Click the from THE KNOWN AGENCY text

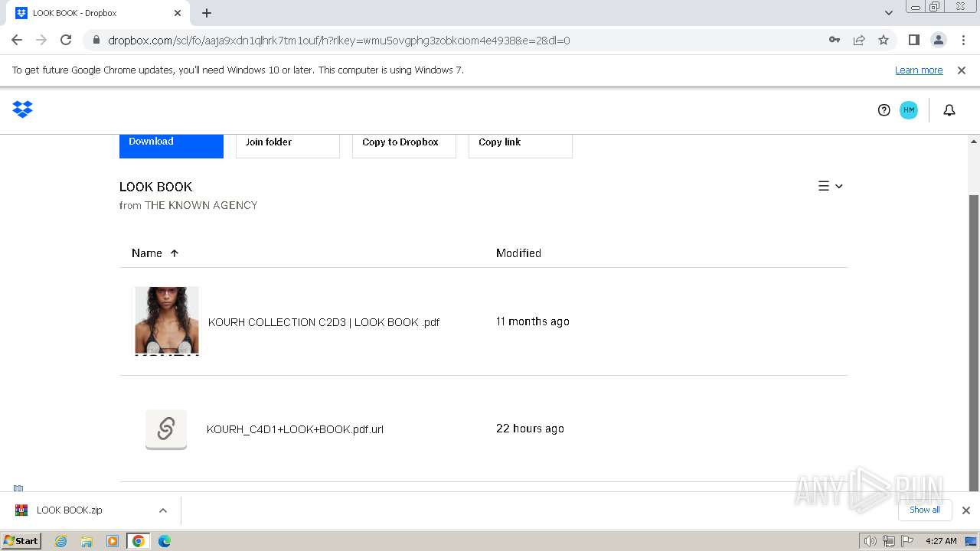pos(188,205)
